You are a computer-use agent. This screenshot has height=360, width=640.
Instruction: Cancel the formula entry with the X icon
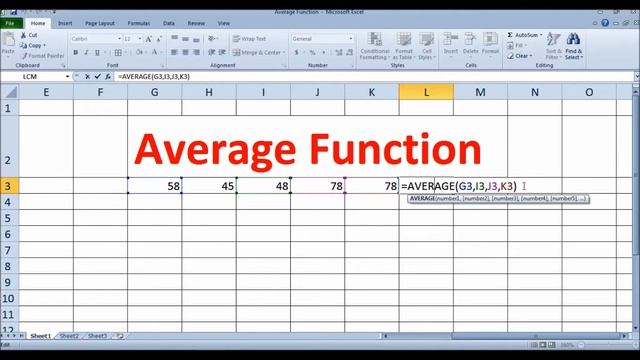coord(87,76)
